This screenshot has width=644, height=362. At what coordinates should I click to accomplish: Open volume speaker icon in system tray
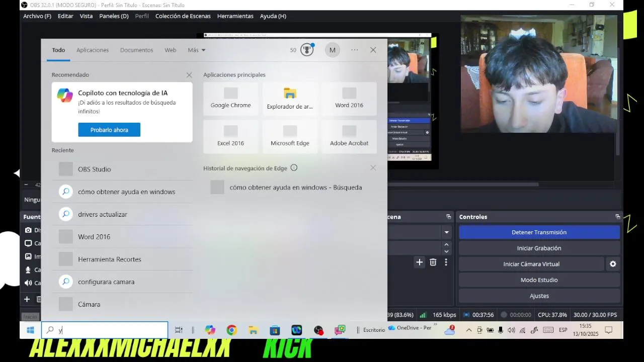(x=511, y=330)
